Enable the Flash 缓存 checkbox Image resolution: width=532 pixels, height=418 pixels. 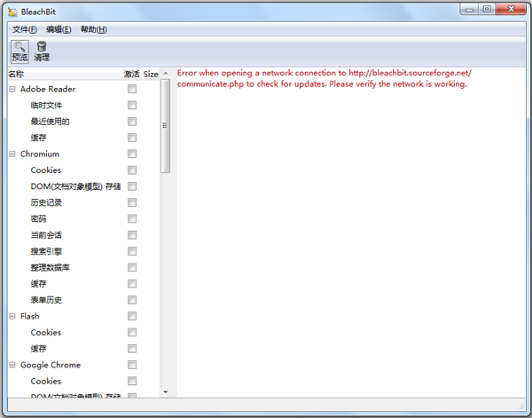pyautogui.click(x=132, y=349)
